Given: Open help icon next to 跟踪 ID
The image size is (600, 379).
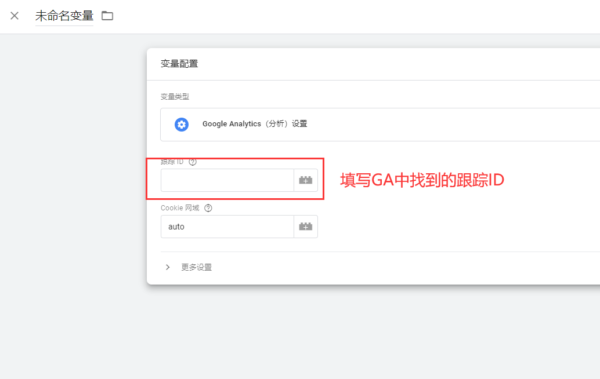Looking at the screenshot, I should coord(193,162).
